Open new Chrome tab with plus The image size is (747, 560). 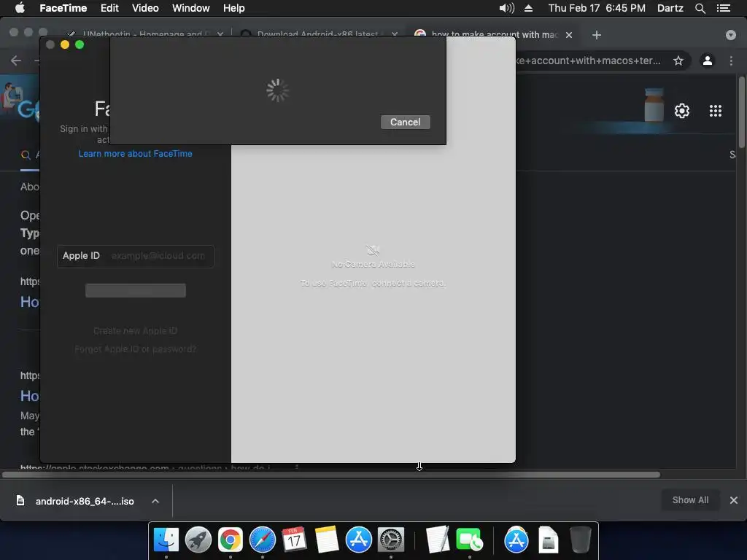tap(597, 35)
